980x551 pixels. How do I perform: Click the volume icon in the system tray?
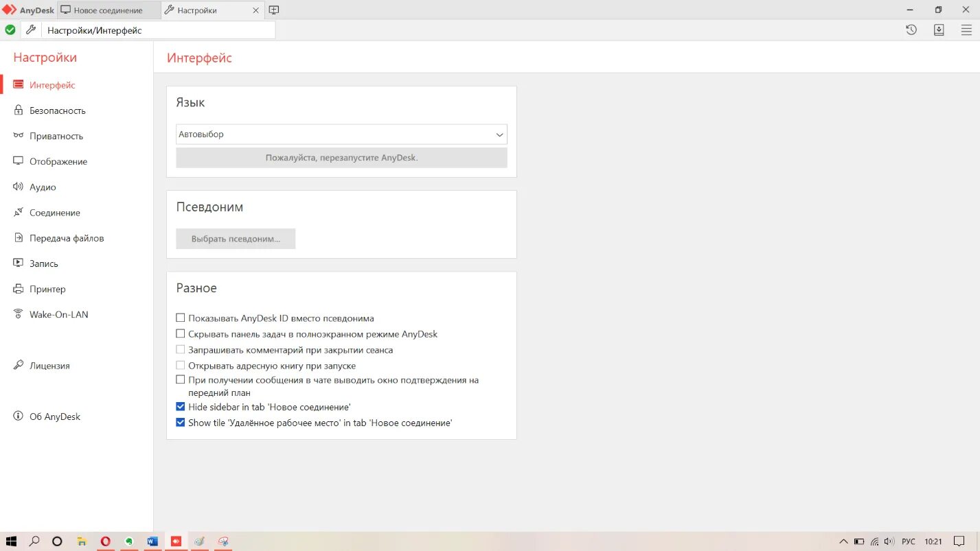pos(889,541)
